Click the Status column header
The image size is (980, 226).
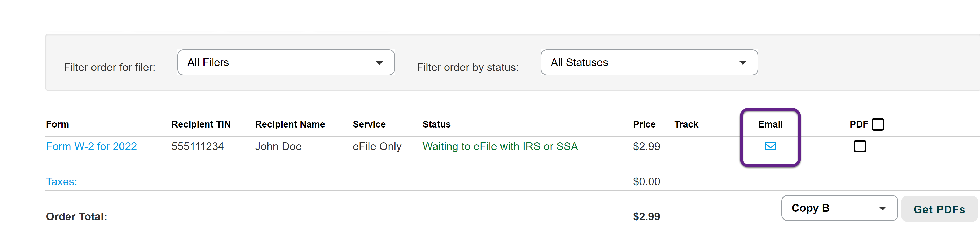click(x=436, y=124)
